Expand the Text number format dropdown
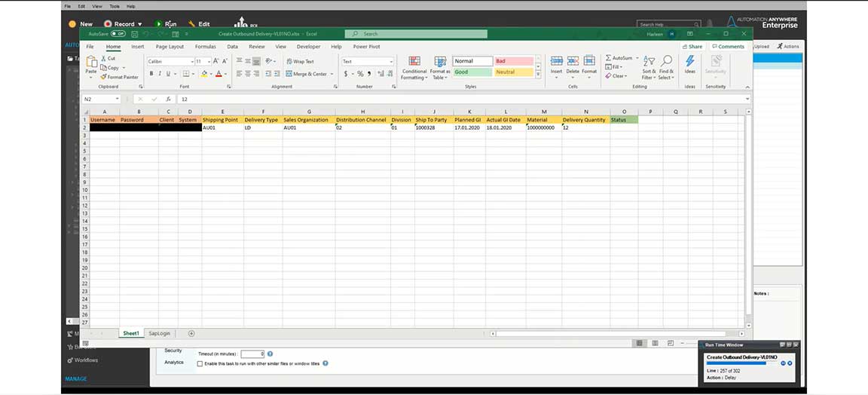This screenshot has width=868, height=395. point(390,62)
